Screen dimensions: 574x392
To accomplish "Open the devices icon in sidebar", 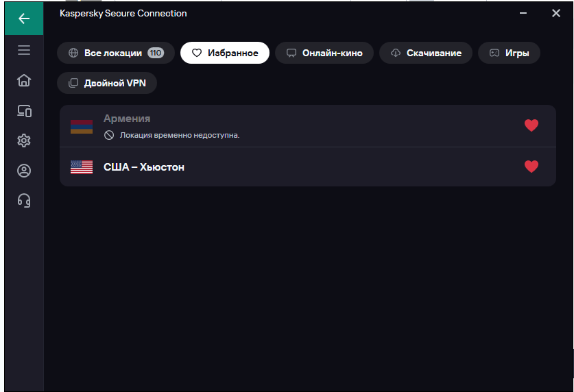I will [24, 110].
